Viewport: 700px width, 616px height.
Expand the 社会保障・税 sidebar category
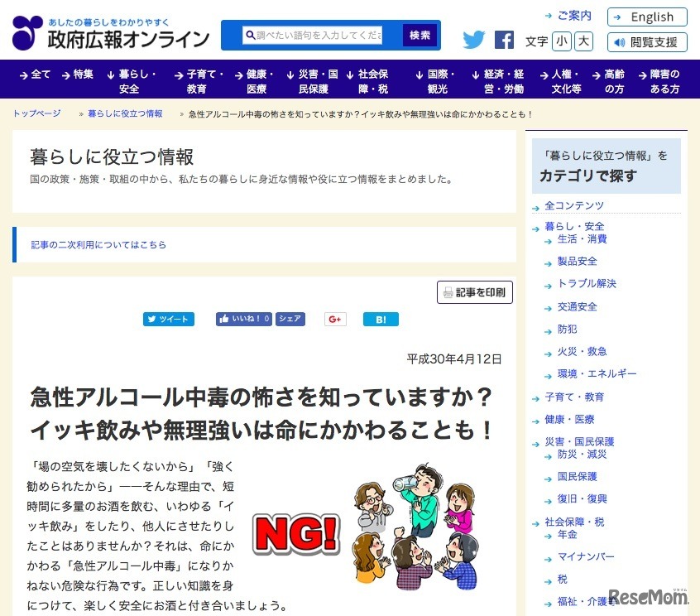point(577,520)
